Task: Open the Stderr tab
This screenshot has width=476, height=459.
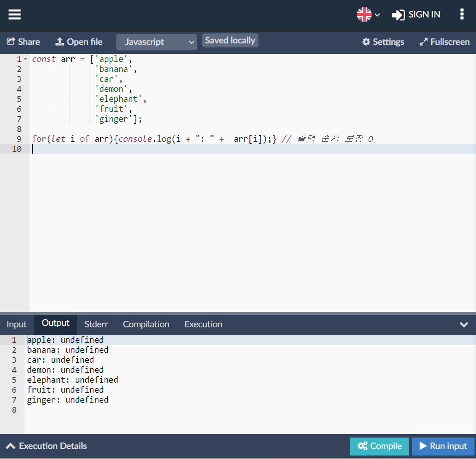Action: (96, 324)
